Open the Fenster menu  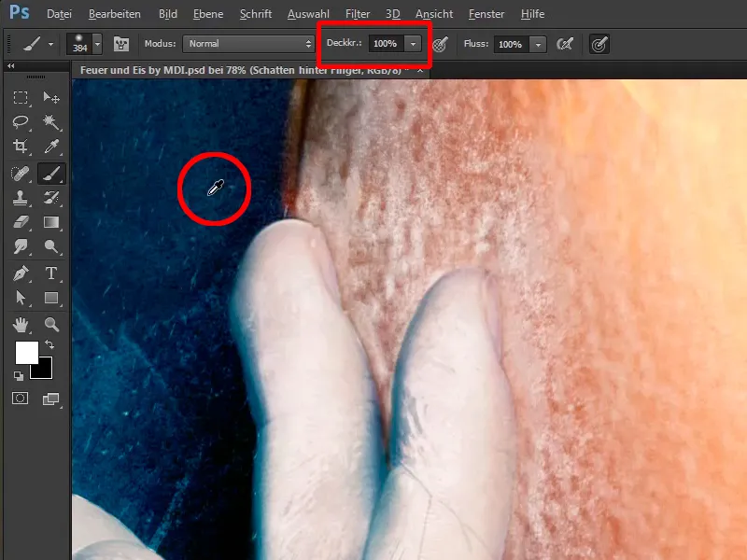click(486, 14)
